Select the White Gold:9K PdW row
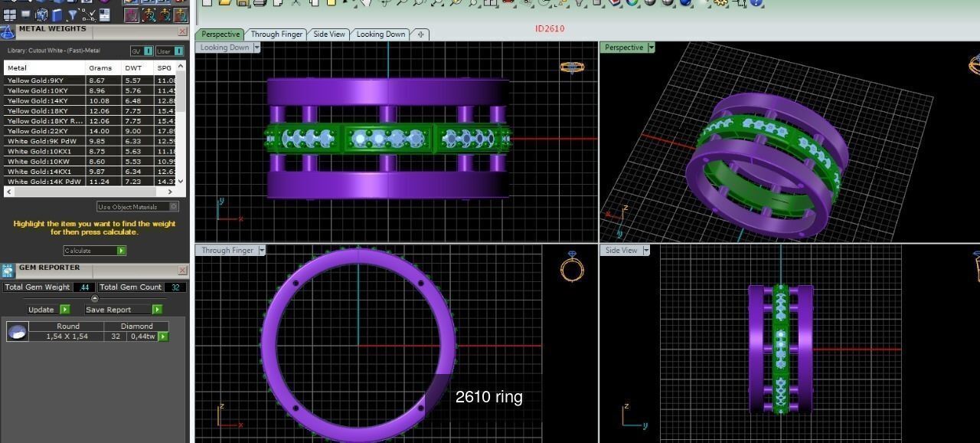The width and height of the screenshot is (980, 443). pos(90,141)
